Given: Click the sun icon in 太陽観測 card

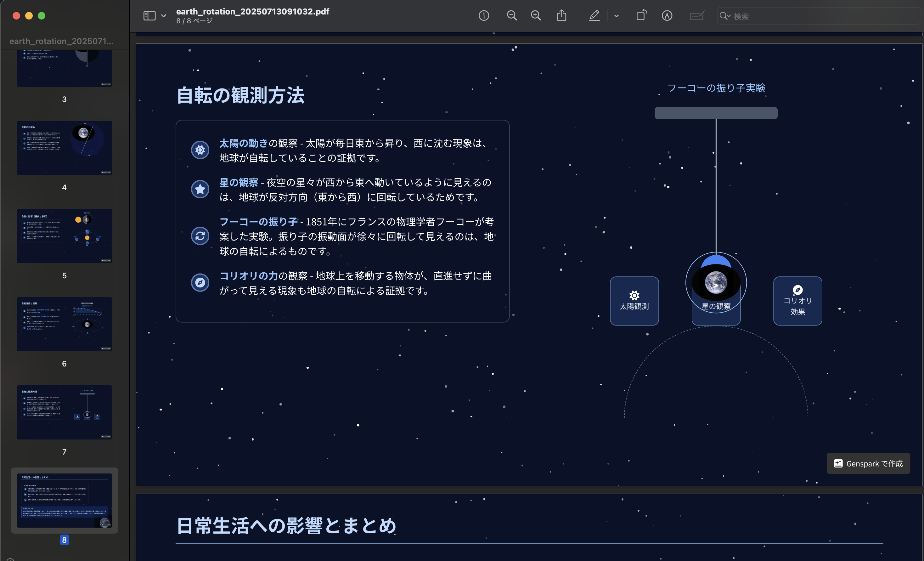Looking at the screenshot, I should [634, 295].
